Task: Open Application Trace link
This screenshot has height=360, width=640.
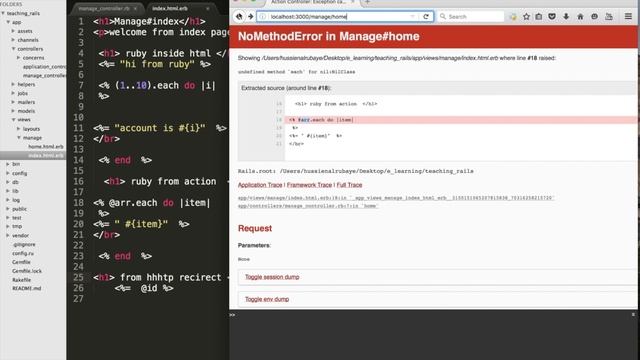Action: coord(260,185)
